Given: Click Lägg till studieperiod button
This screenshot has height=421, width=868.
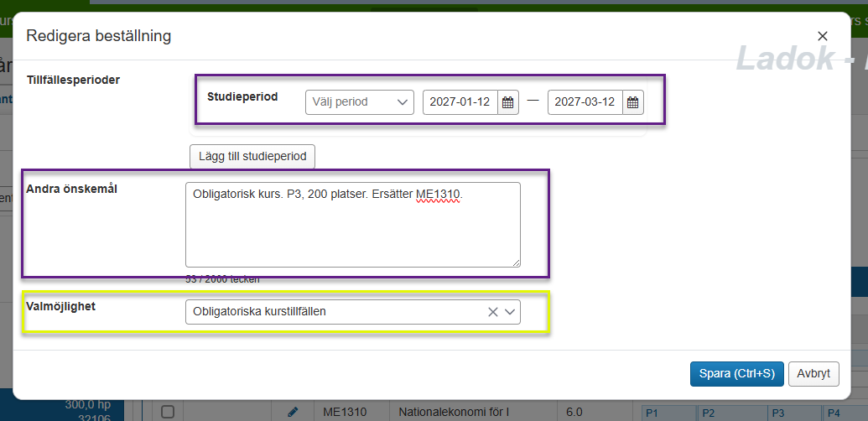Looking at the screenshot, I should [x=252, y=156].
